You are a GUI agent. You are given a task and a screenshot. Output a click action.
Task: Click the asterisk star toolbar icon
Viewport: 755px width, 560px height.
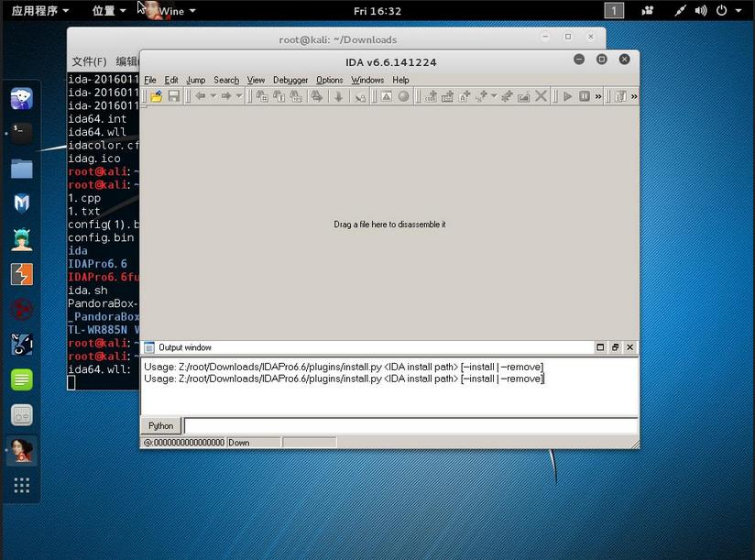tap(506, 96)
